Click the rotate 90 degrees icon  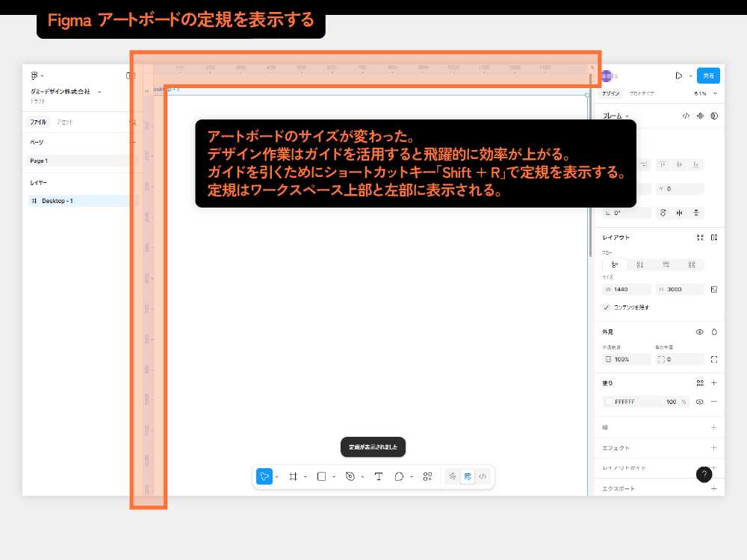tap(663, 213)
